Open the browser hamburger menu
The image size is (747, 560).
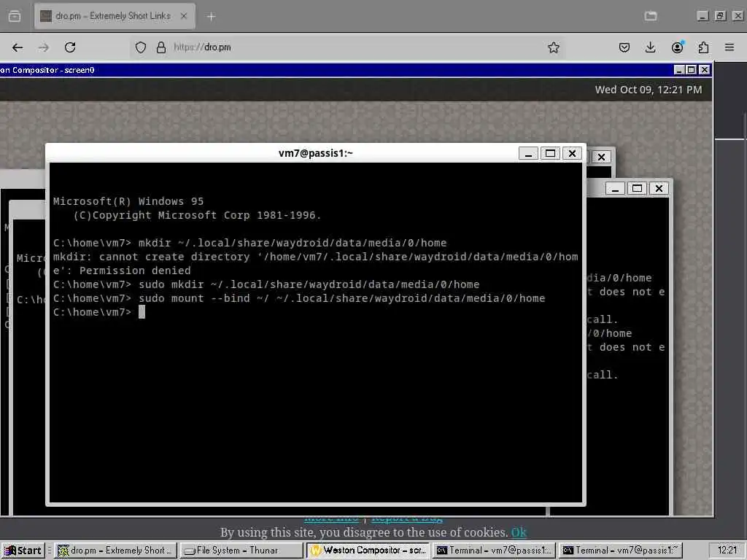[x=729, y=47]
